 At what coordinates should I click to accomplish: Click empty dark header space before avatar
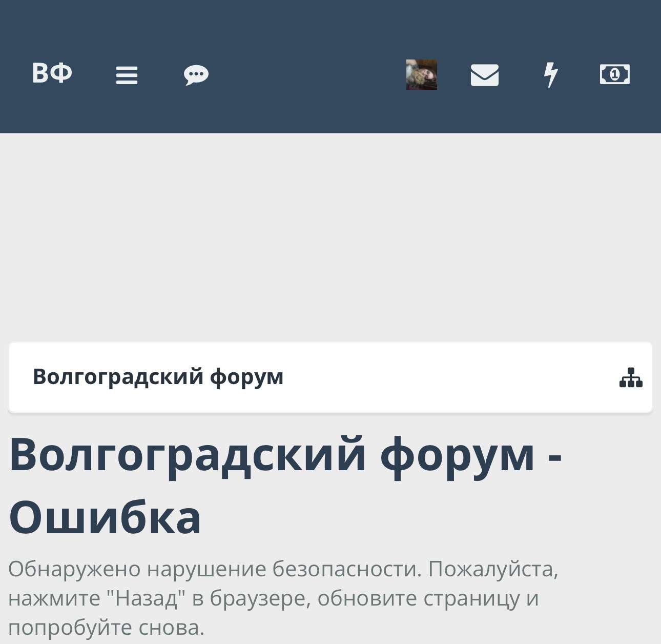tap(307, 75)
